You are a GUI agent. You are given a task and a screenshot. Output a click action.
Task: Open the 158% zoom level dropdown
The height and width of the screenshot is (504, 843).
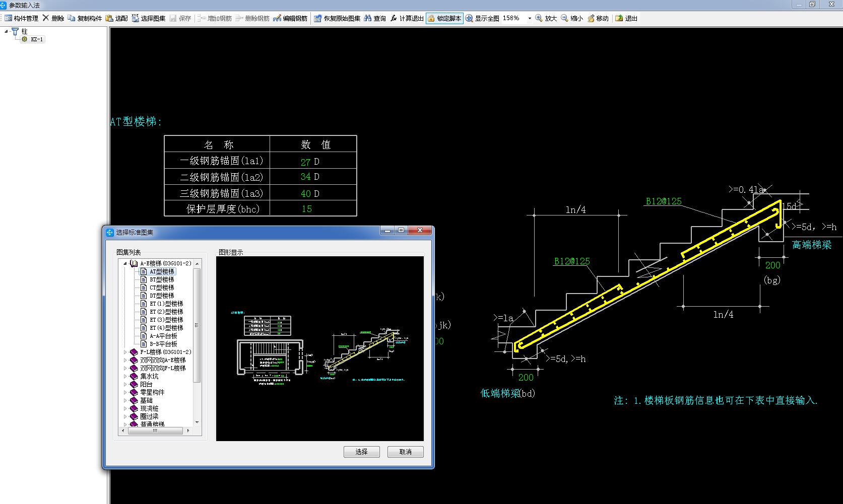tap(530, 18)
